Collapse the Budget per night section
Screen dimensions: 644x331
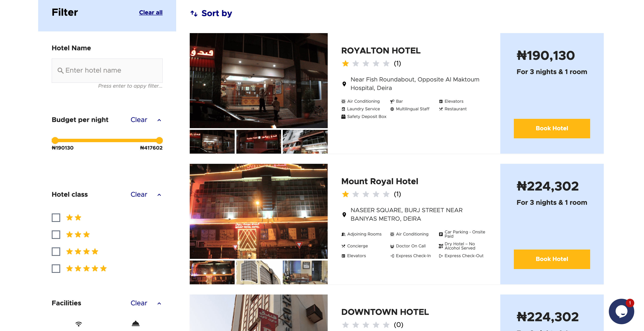[159, 120]
